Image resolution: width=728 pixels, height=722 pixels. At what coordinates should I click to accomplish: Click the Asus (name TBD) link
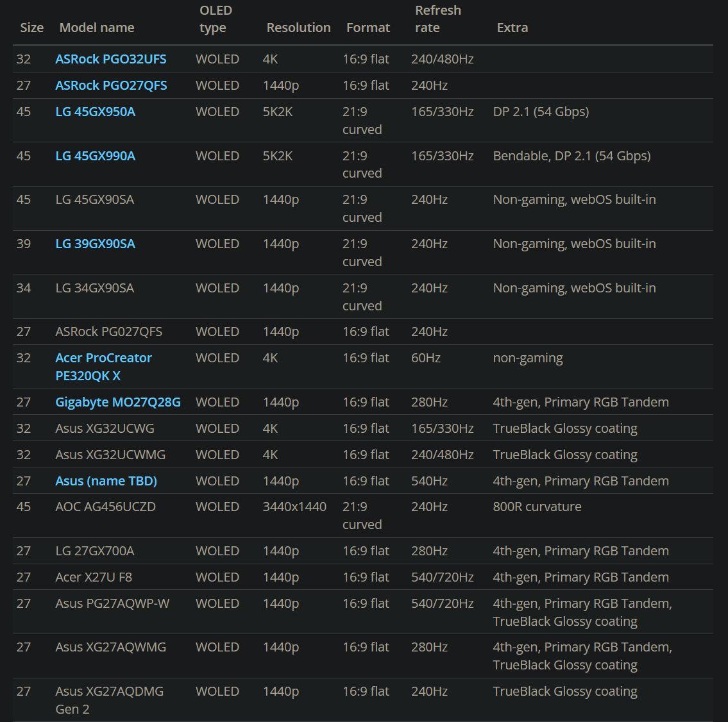tap(106, 481)
